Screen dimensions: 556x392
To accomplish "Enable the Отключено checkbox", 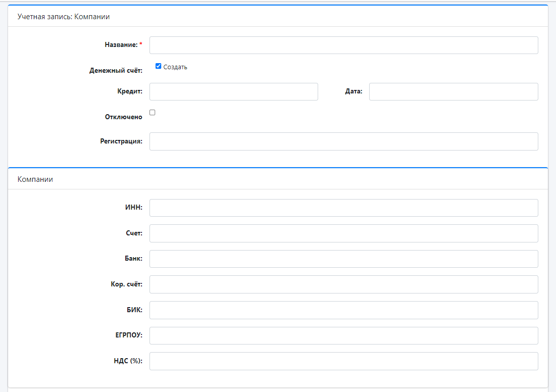I will click(x=153, y=113).
